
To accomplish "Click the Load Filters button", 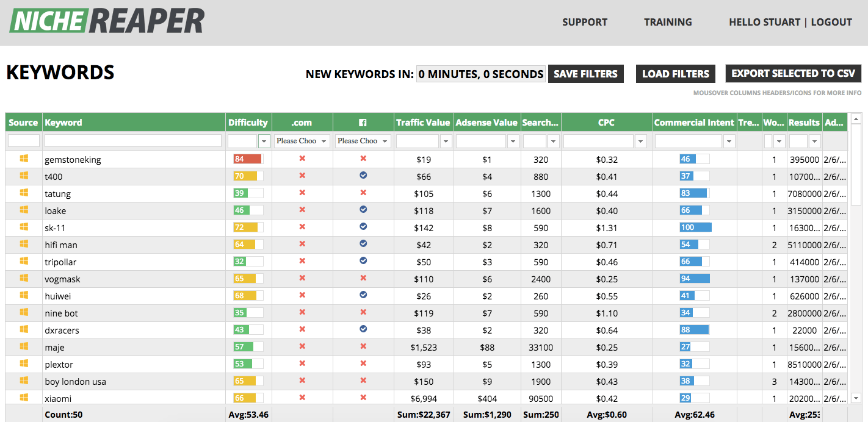I will [676, 74].
